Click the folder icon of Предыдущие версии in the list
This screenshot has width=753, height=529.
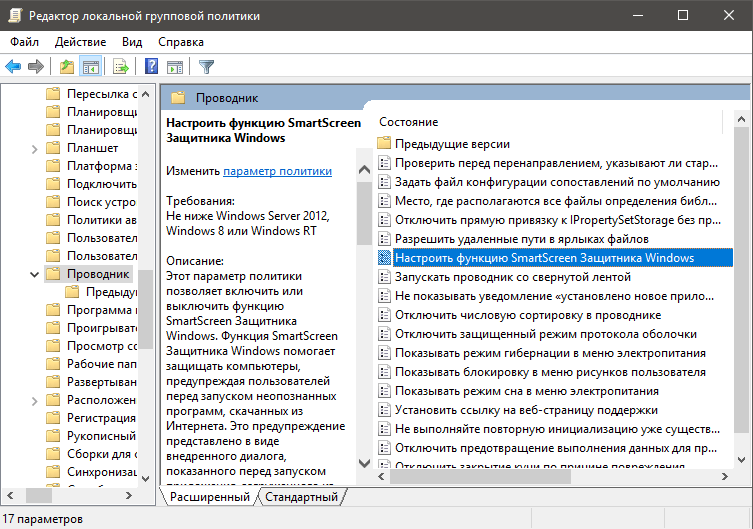[x=384, y=144]
